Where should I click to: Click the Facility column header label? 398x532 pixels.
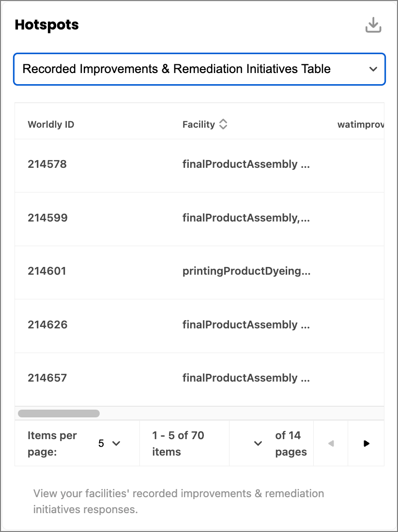199,124
